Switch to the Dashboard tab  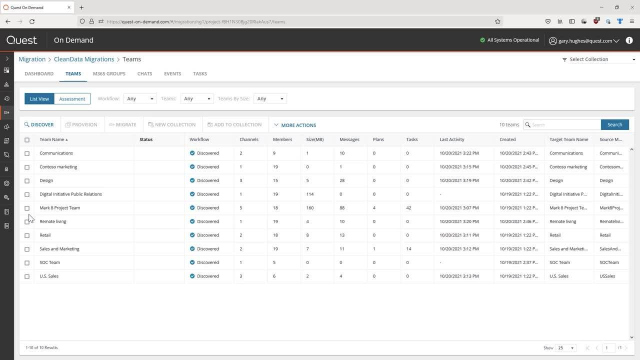tap(39, 74)
